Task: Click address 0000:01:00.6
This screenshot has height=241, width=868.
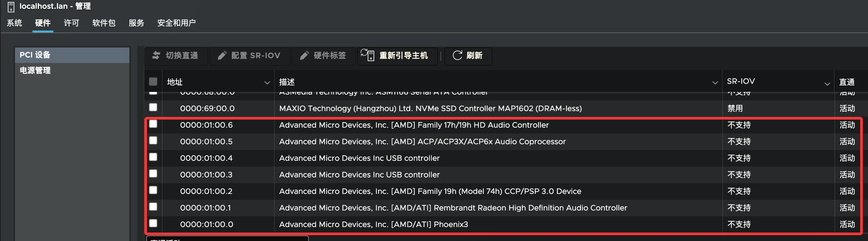Action: click(206, 125)
